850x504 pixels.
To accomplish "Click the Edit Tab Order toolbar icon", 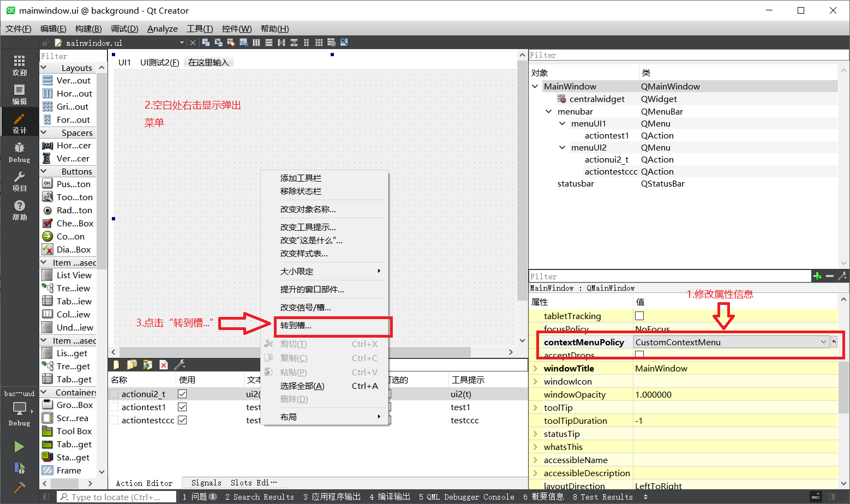I will coord(244,42).
